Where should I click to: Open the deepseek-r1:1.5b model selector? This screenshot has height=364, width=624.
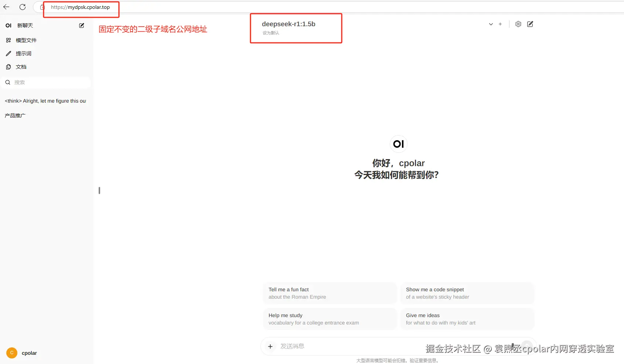(x=289, y=24)
